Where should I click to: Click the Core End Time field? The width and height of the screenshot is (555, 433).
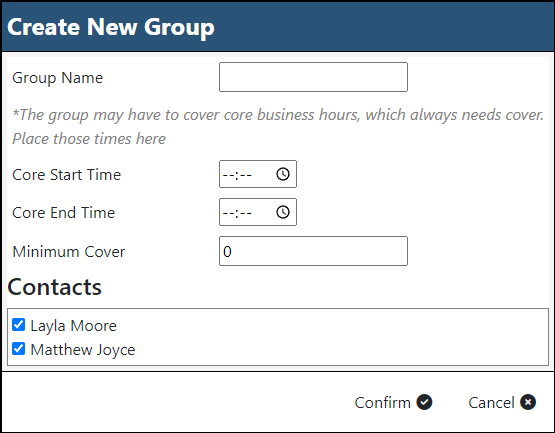258,212
